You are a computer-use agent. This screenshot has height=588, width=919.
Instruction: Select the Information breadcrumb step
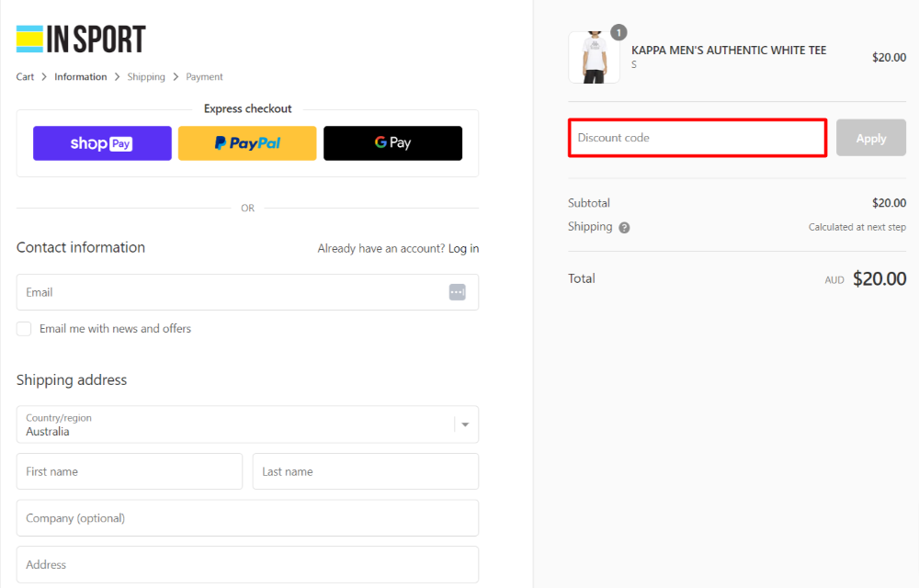click(80, 77)
